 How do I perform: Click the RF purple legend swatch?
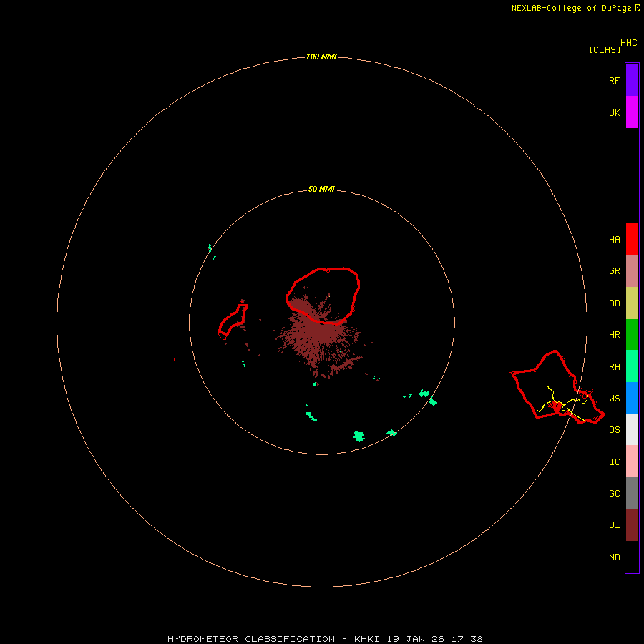(x=632, y=80)
